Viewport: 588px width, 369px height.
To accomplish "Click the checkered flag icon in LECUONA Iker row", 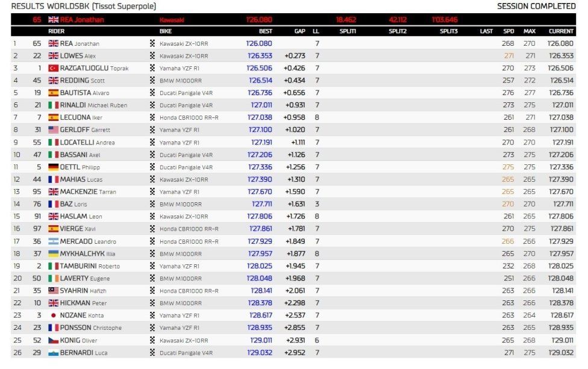I will [x=152, y=117].
